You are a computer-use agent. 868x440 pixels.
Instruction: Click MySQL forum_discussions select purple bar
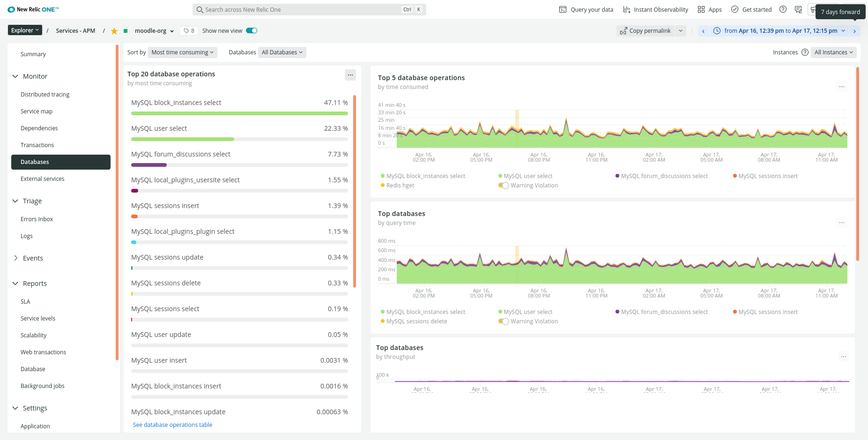(x=149, y=165)
